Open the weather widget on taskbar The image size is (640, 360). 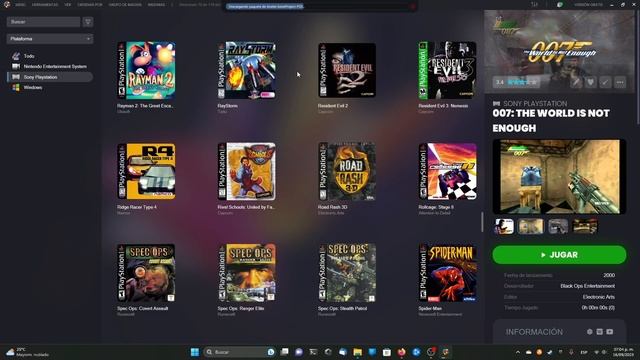click(x=27, y=352)
